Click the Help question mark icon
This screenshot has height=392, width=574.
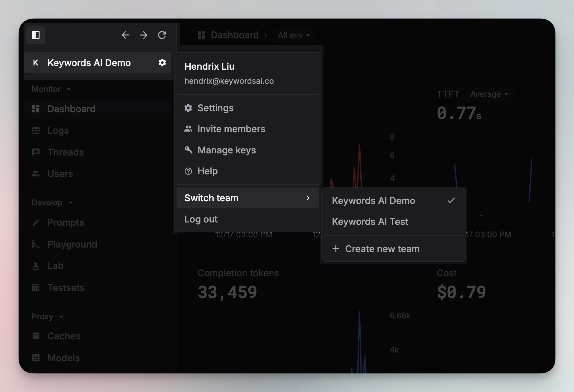[x=188, y=171]
